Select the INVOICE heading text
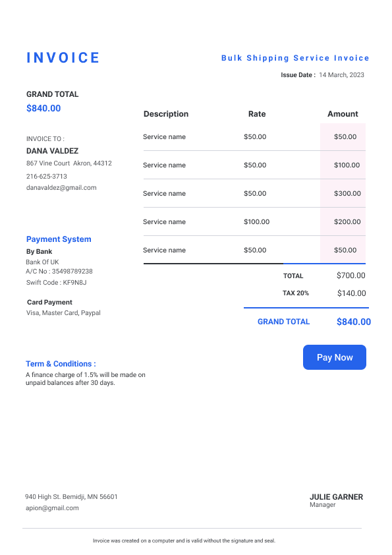The width and height of the screenshot is (392, 555). 63,58
